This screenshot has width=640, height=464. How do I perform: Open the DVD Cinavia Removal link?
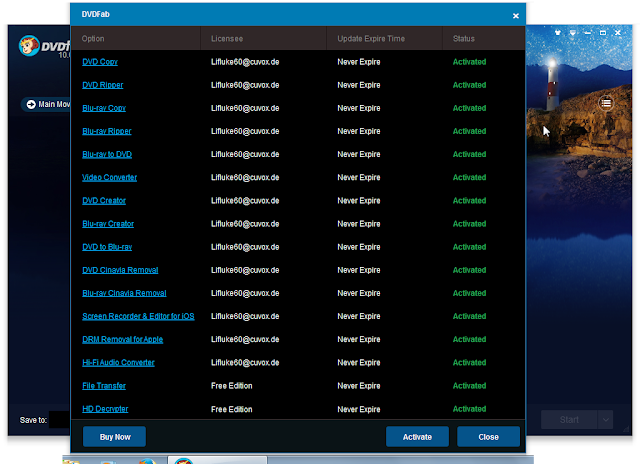coord(120,270)
